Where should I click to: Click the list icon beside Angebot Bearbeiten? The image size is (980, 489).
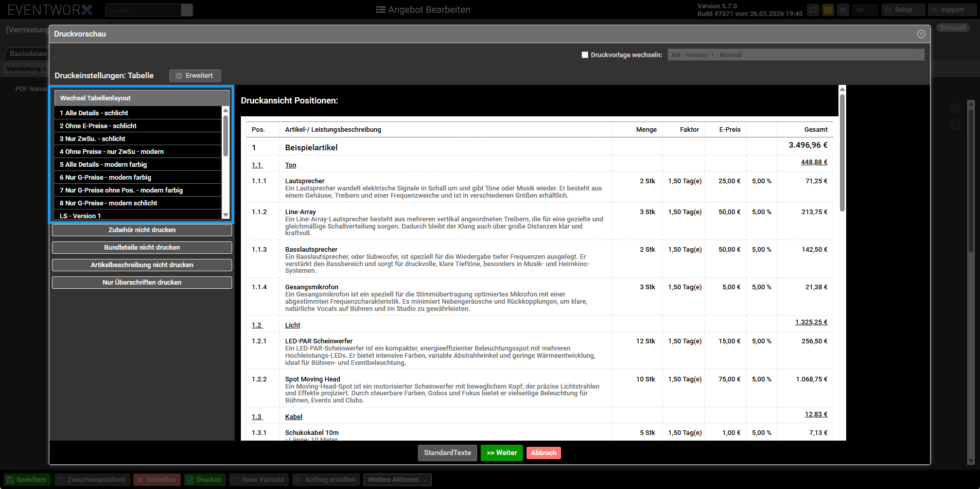381,10
